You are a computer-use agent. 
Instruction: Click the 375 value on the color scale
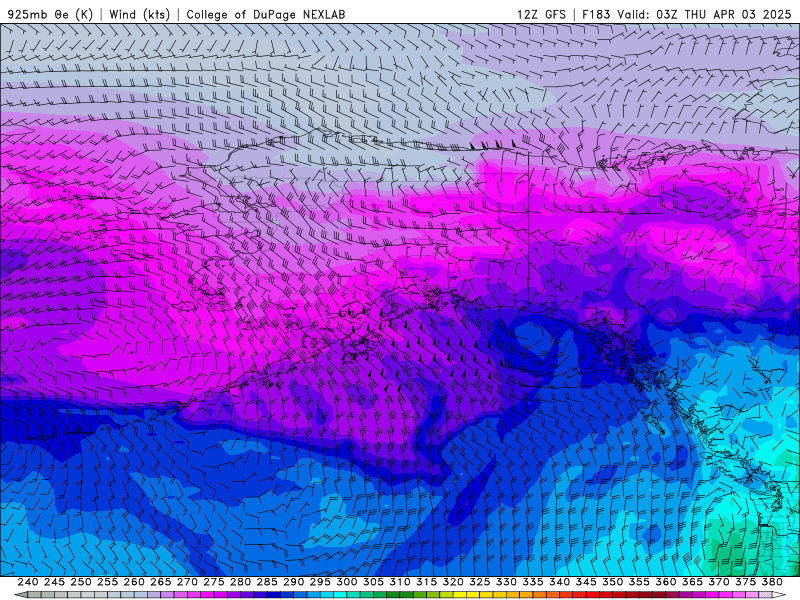pyautogui.click(x=745, y=582)
